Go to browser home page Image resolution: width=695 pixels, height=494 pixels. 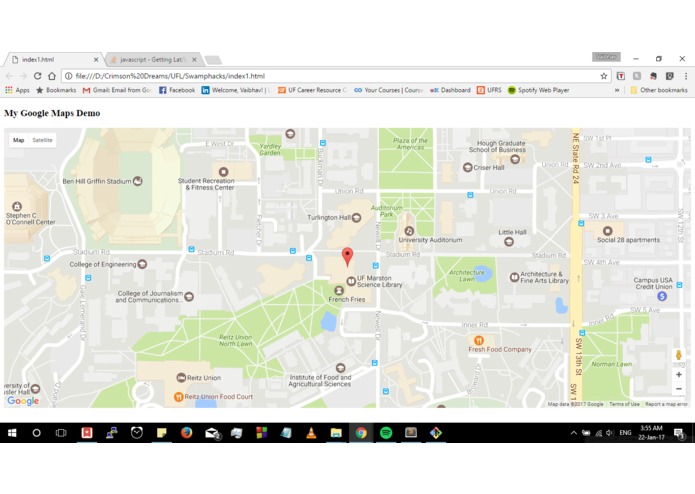click(52, 76)
